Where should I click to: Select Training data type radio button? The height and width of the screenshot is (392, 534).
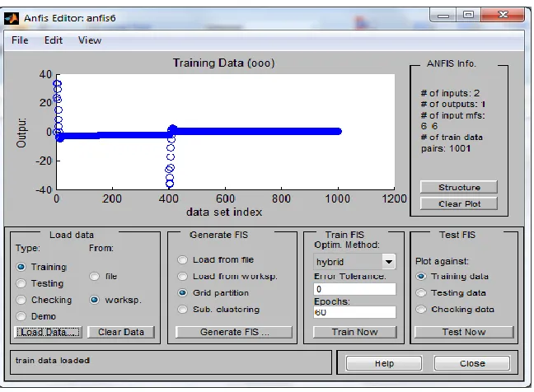click(x=21, y=267)
